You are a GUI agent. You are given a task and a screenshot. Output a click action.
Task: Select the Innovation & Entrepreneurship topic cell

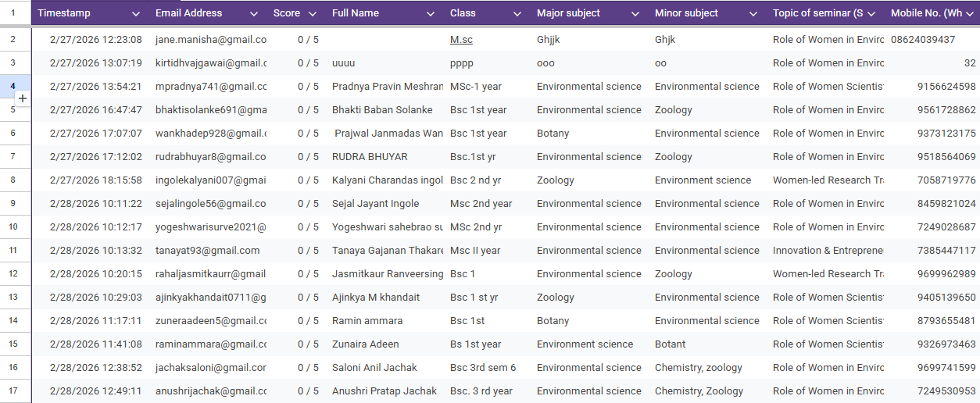827,251
